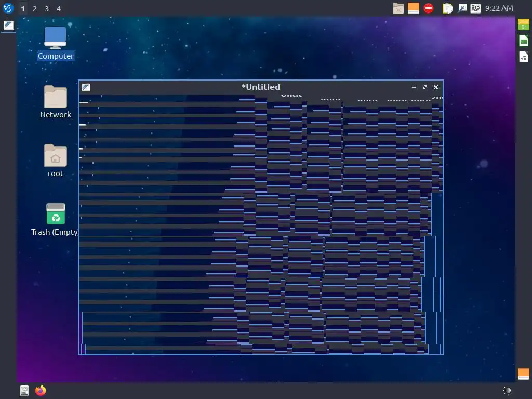Click the orange drive icon at bottom of right panel
The image size is (532, 399).
[x=524, y=374]
